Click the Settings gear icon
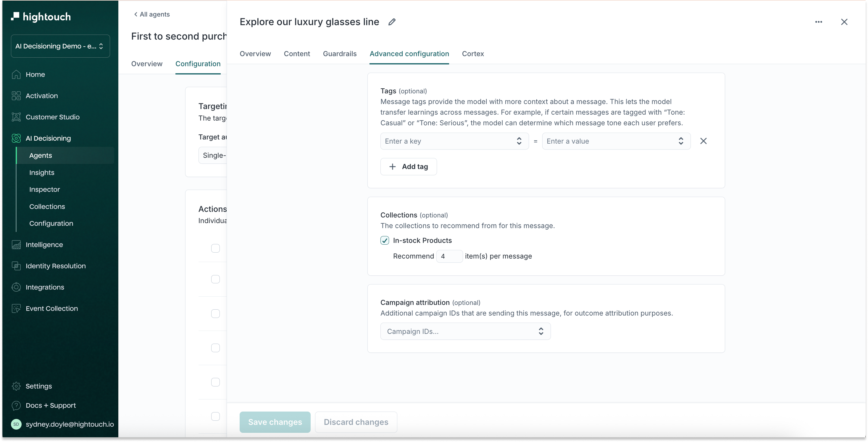Screen dimensions: 868x442 (16, 386)
